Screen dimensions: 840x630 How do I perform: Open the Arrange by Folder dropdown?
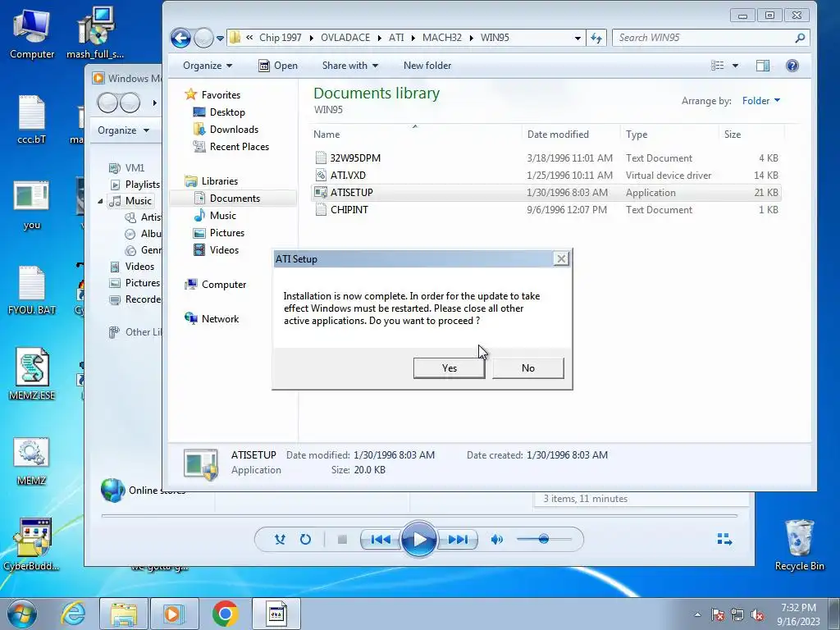[761, 101]
